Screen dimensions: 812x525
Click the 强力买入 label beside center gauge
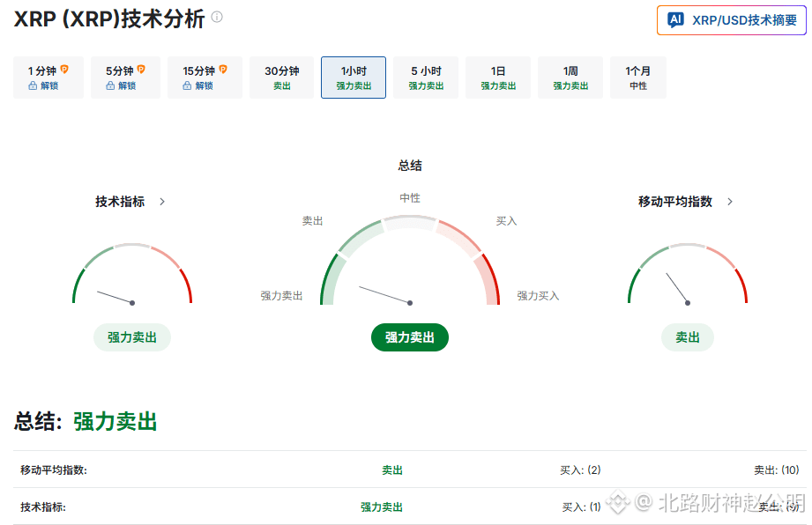[538, 296]
